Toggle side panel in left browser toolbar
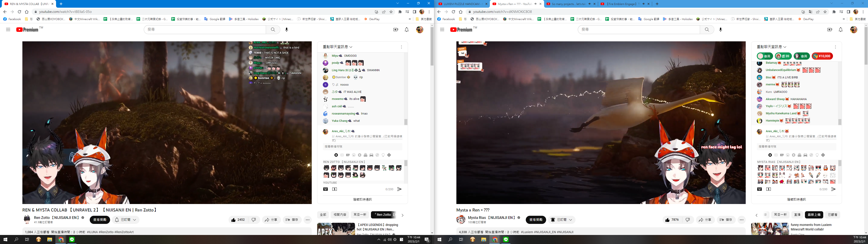 [x=415, y=12]
